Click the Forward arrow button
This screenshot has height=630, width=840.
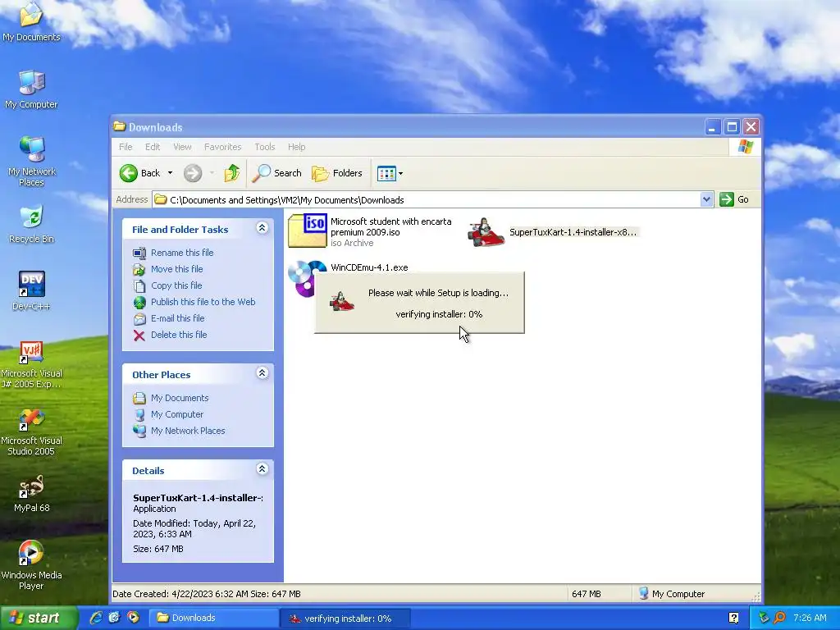(193, 173)
